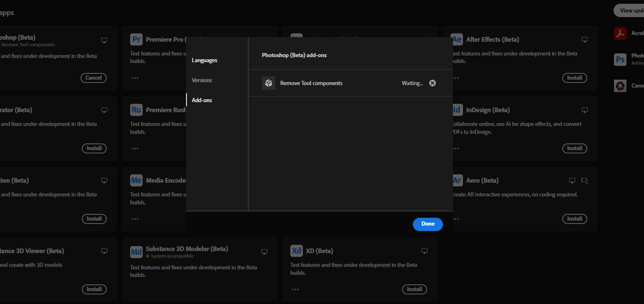
Task: Switch to the Versions tab
Action: point(202,80)
